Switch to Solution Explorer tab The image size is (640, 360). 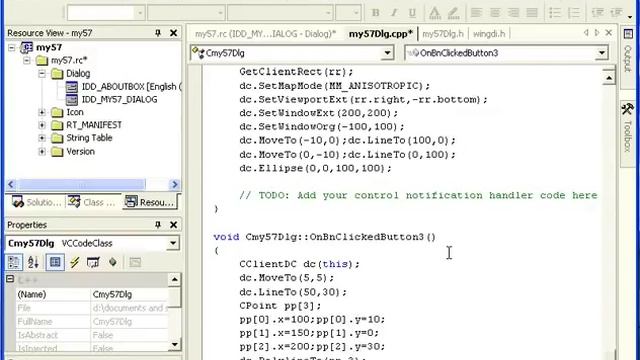tap(36, 202)
